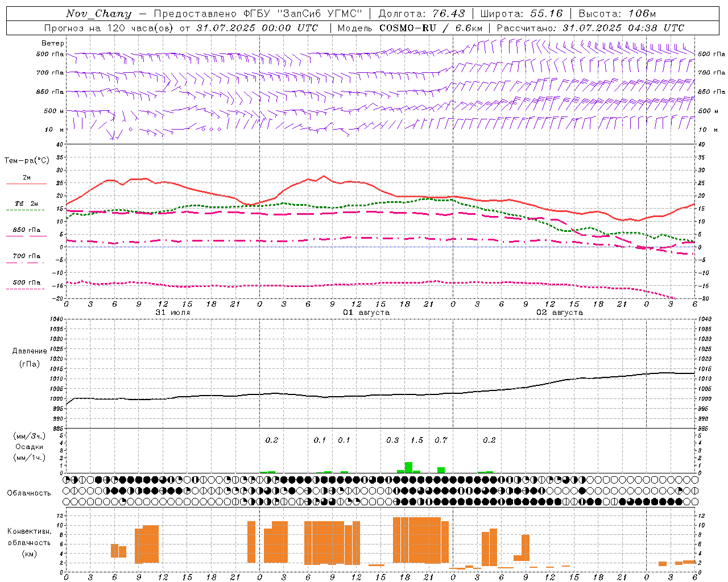
Task: Click the '01 августа' date label
Action: 366,313
